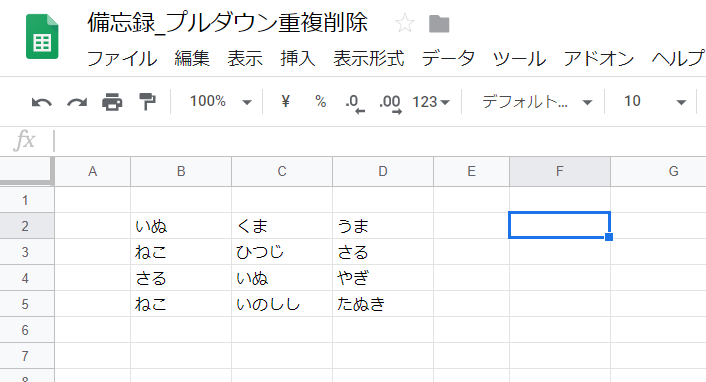Open the font size 10 dropdown

click(x=655, y=102)
